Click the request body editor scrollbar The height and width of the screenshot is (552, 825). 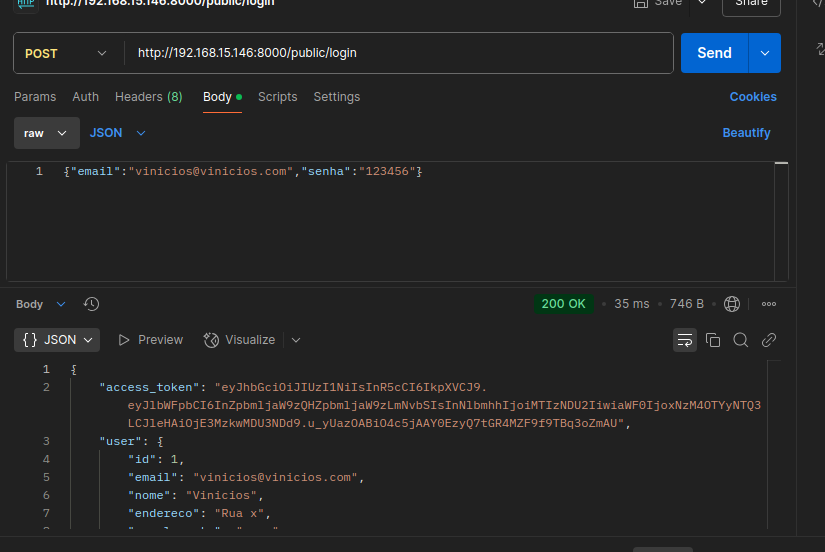point(781,221)
